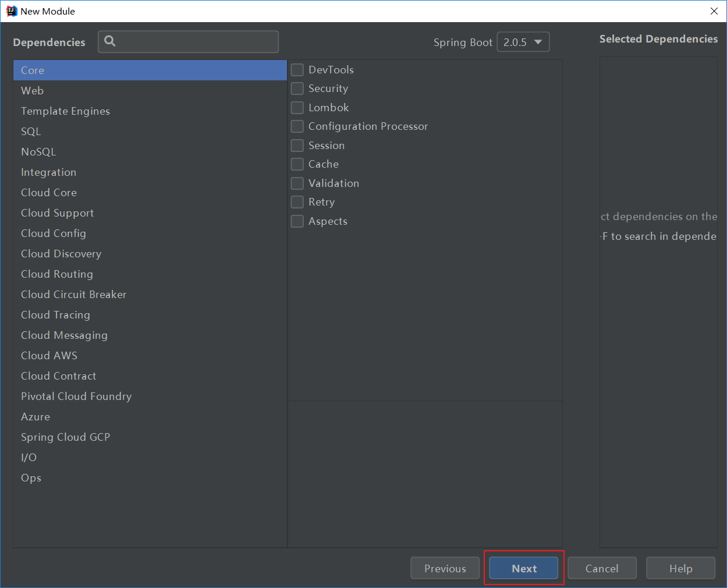Viewport: 727px width, 588px height.
Task: Enable the DevTools dependency checkbox
Action: point(297,70)
